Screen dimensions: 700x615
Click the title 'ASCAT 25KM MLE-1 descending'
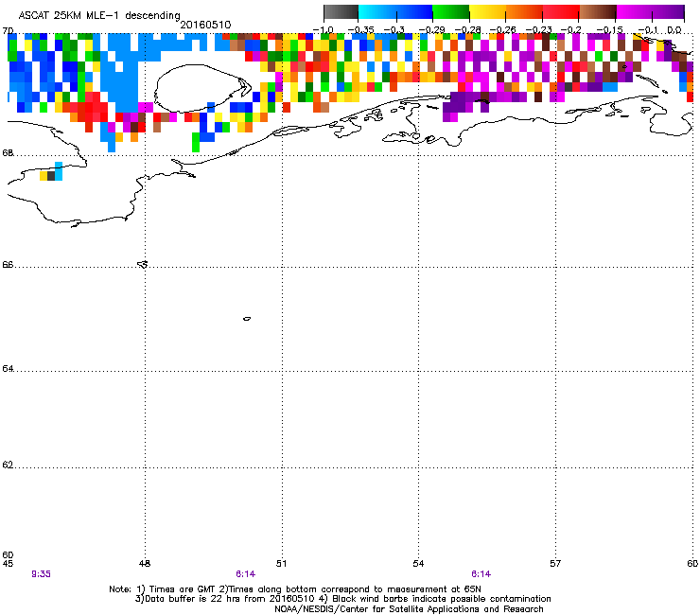coord(99,16)
